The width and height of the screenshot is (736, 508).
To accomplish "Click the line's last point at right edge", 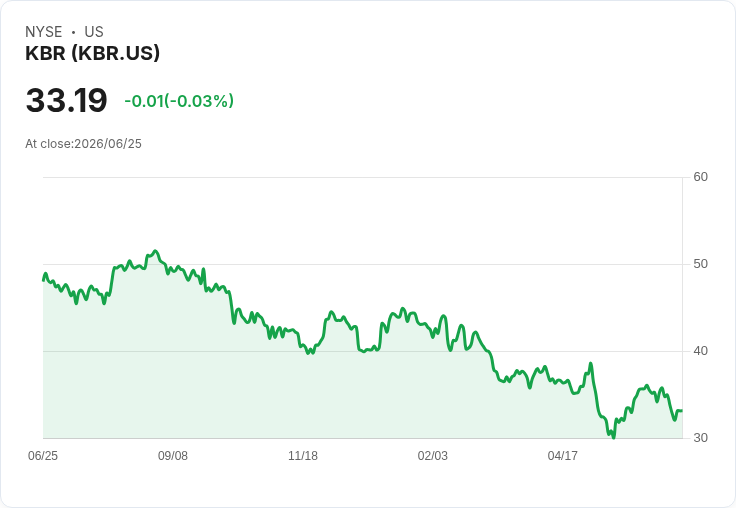I will click(682, 411).
